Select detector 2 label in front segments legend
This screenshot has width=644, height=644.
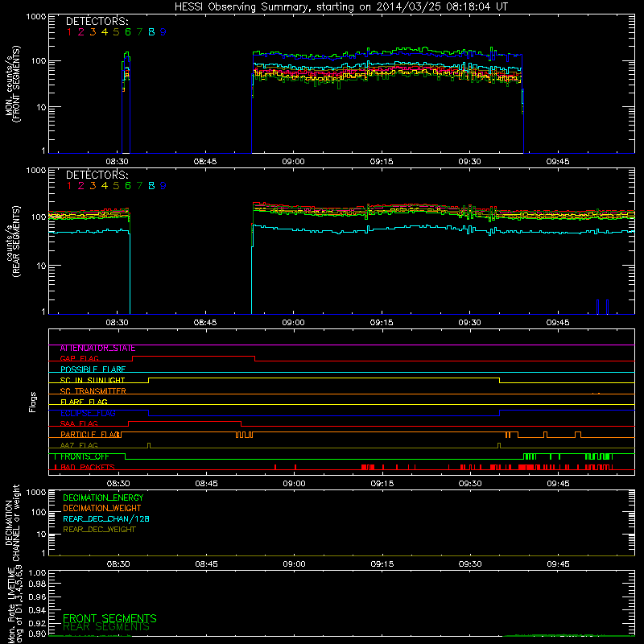pos(81,32)
